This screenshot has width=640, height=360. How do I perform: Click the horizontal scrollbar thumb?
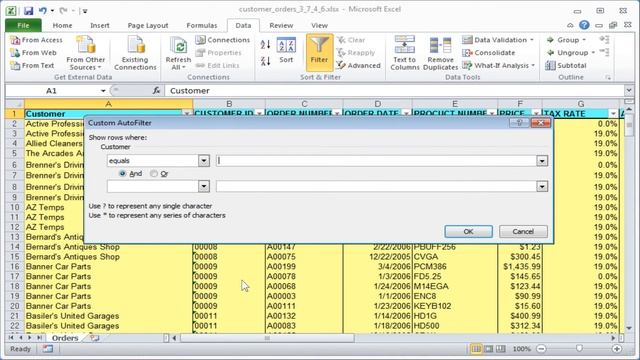click(x=267, y=338)
